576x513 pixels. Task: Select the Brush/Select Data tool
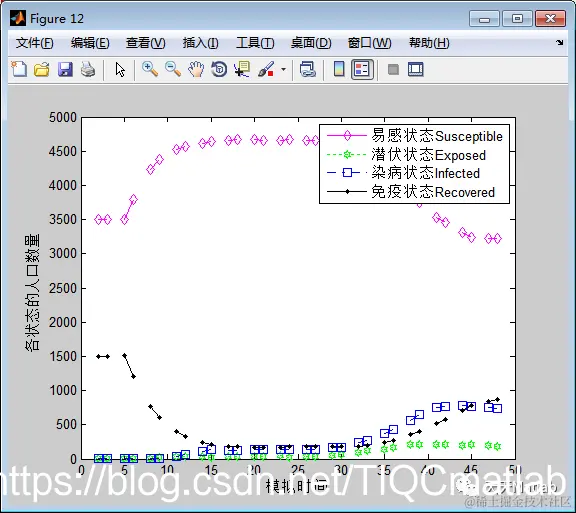click(x=266, y=69)
